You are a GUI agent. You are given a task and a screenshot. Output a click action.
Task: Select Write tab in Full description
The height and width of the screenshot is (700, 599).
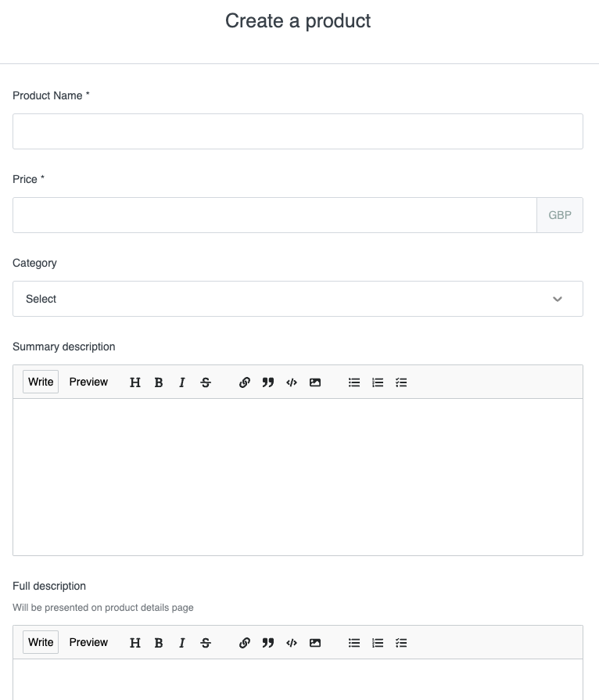[41, 642]
